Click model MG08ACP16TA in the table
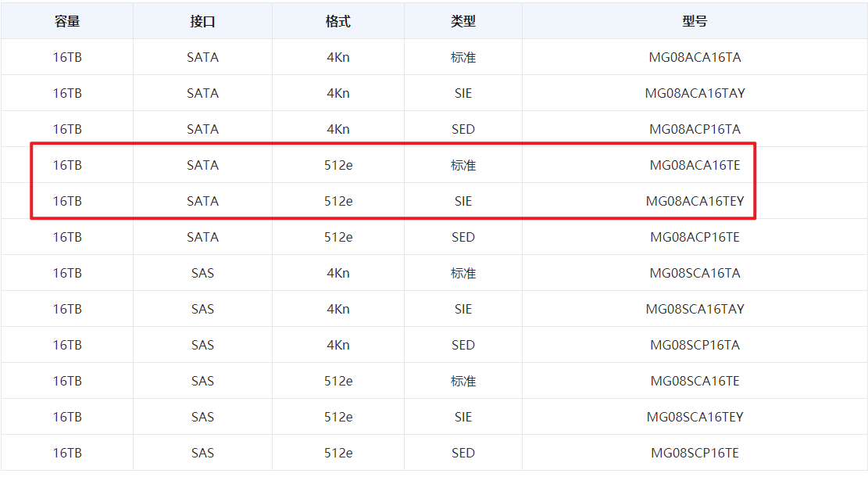Screen dimensions: 868x477 695,129
